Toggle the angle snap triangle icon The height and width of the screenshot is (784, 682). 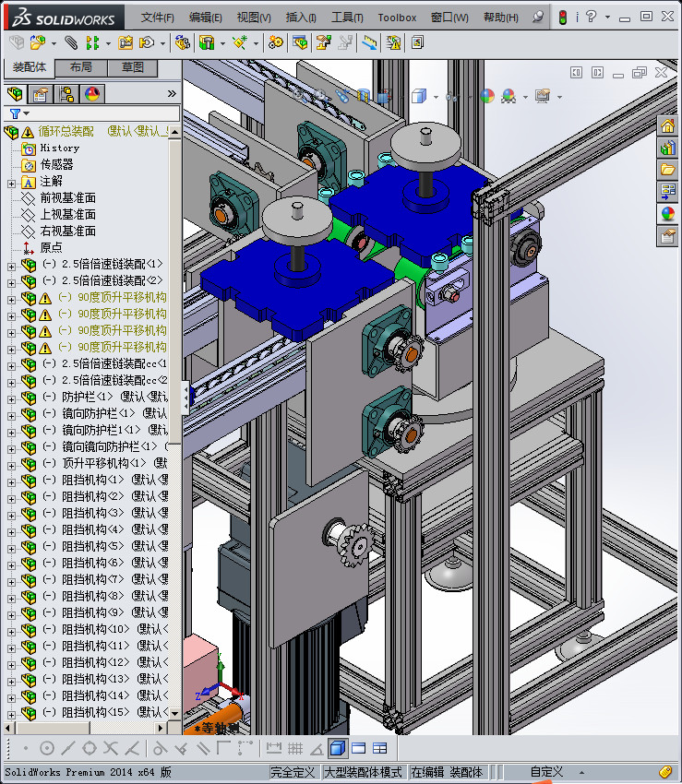pyautogui.click(x=317, y=749)
